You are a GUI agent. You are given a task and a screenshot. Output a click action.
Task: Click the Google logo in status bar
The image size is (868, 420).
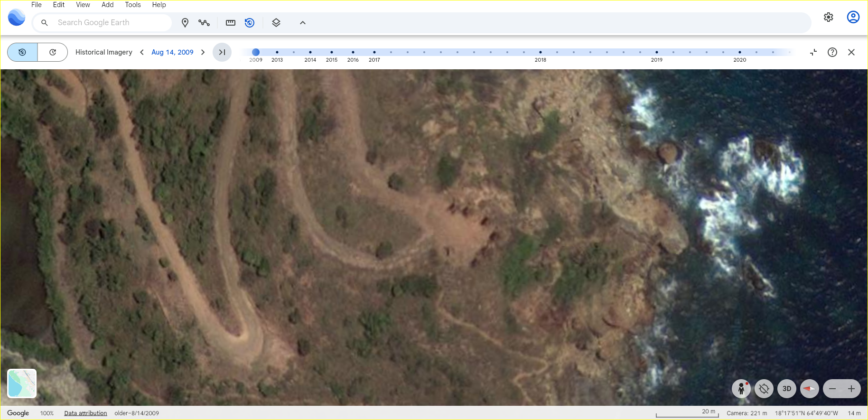point(18,413)
